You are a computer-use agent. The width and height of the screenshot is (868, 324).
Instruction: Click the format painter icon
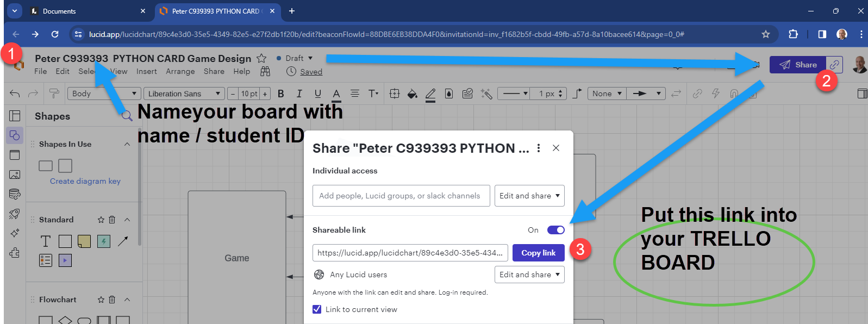click(x=54, y=94)
